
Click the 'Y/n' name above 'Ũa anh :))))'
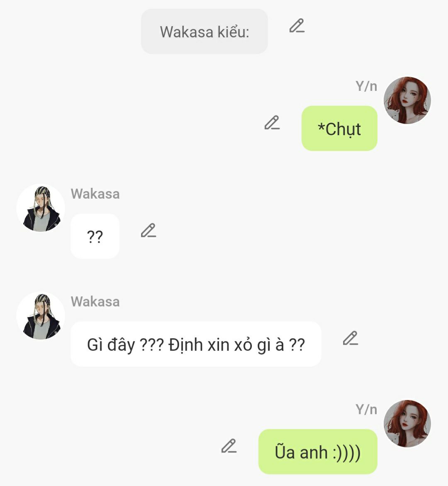coord(366,409)
